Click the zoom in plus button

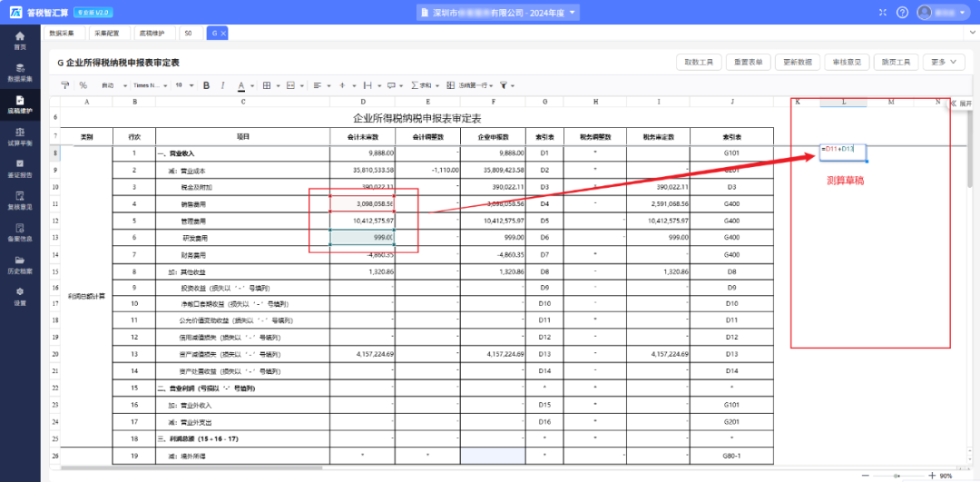(x=932, y=476)
